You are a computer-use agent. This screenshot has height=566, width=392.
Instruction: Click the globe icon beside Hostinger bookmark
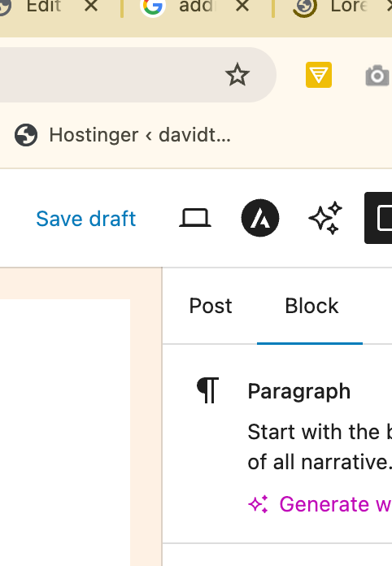tap(26, 135)
